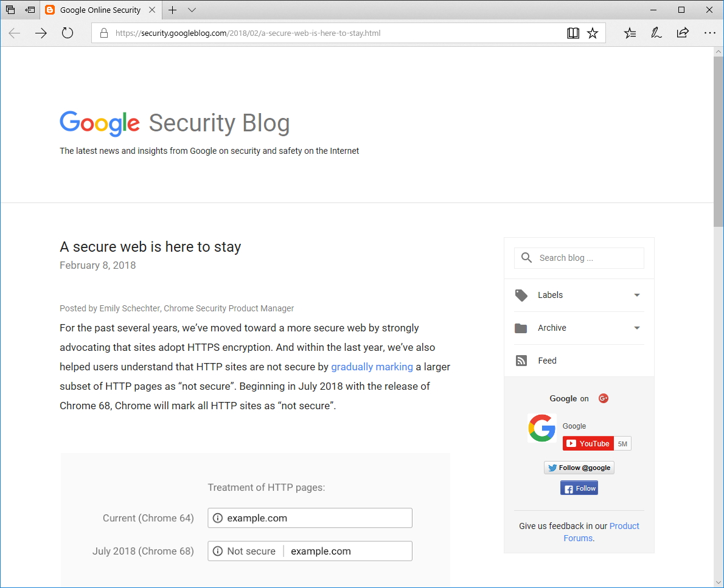Image resolution: width=724 pixels, height=588 pixels.
Task: Click the Follow @google Twitter button
Action: click(579, 467)
